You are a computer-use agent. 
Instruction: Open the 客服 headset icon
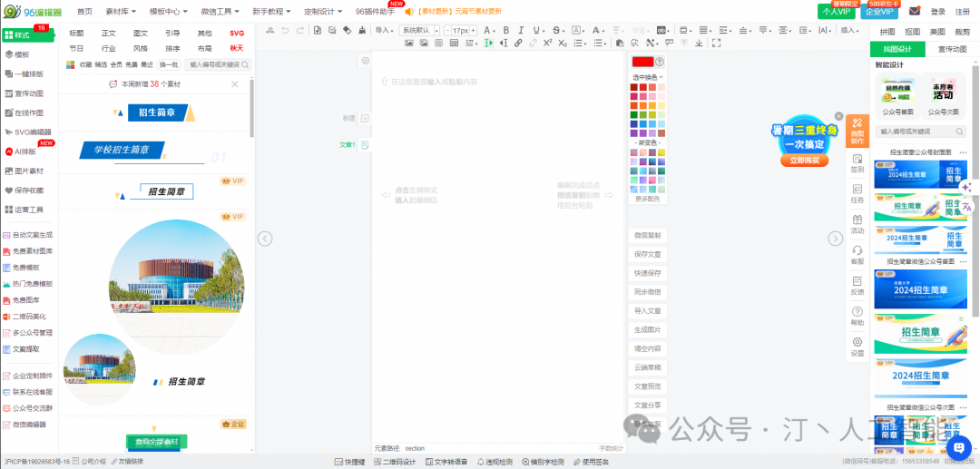click(x=857, y=249)
